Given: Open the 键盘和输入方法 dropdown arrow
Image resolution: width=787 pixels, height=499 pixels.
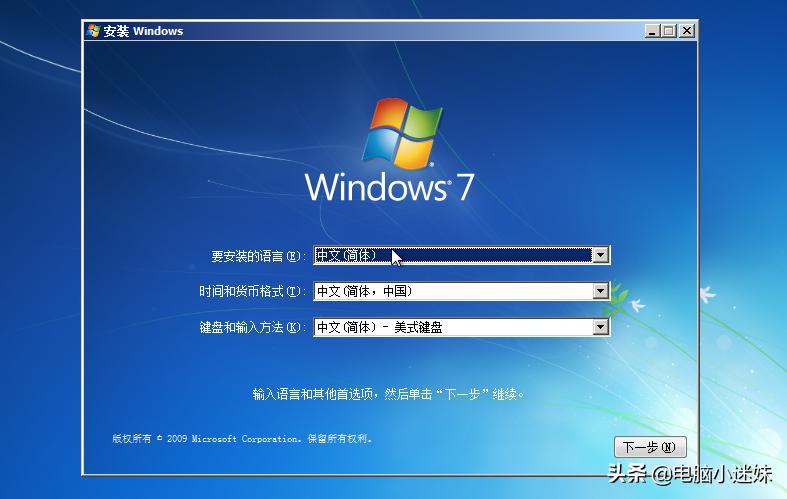Looking at the screenshot, I should coord(600,327).
